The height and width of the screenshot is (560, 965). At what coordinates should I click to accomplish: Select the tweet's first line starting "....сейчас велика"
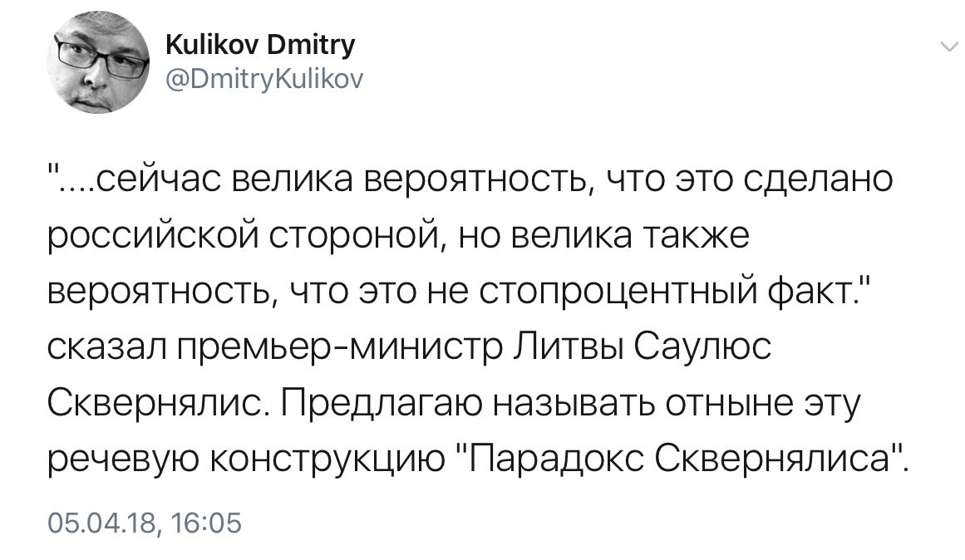click(x=470, y=179)
